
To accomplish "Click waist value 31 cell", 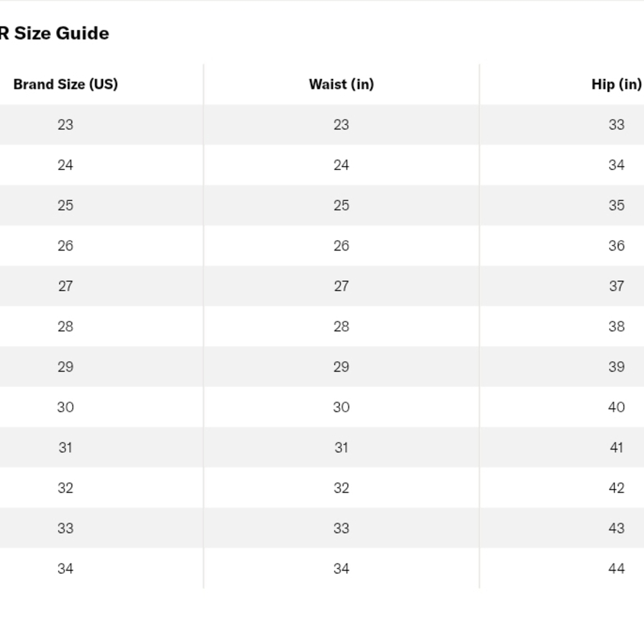I will [341, 448].
